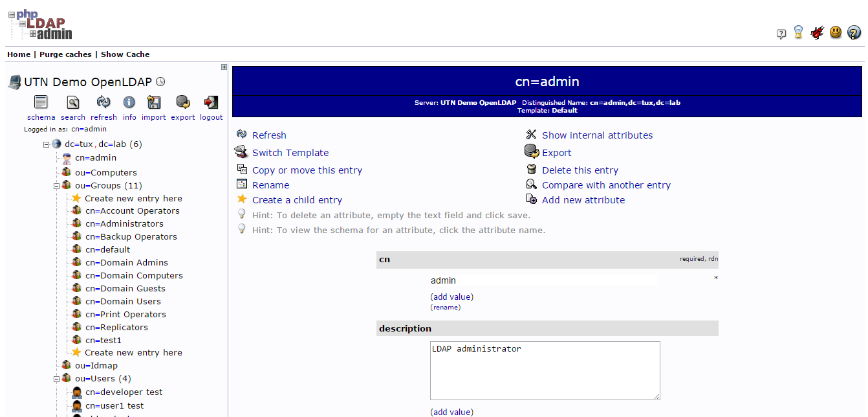868x417 pixels.
Task: Click the trash can icon for Delete this entry
Action: (532, 169)
